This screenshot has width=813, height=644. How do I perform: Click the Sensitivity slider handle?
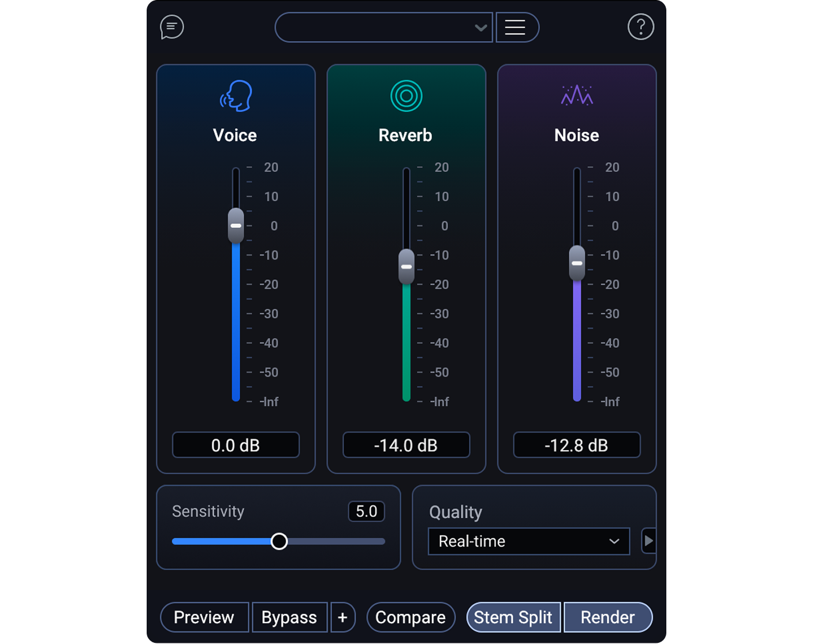(x=279, y=541)
